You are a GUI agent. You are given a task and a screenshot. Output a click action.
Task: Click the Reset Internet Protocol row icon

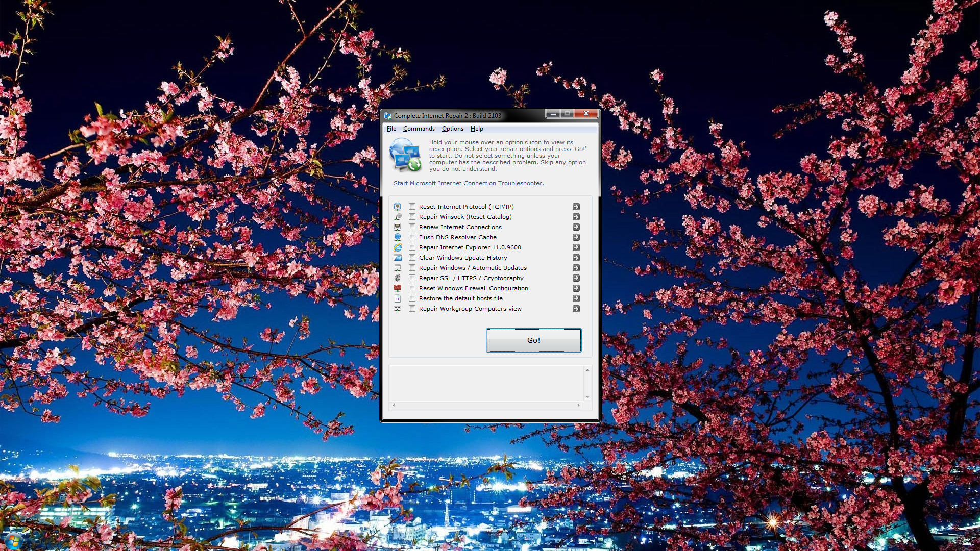tap(397, 207)
